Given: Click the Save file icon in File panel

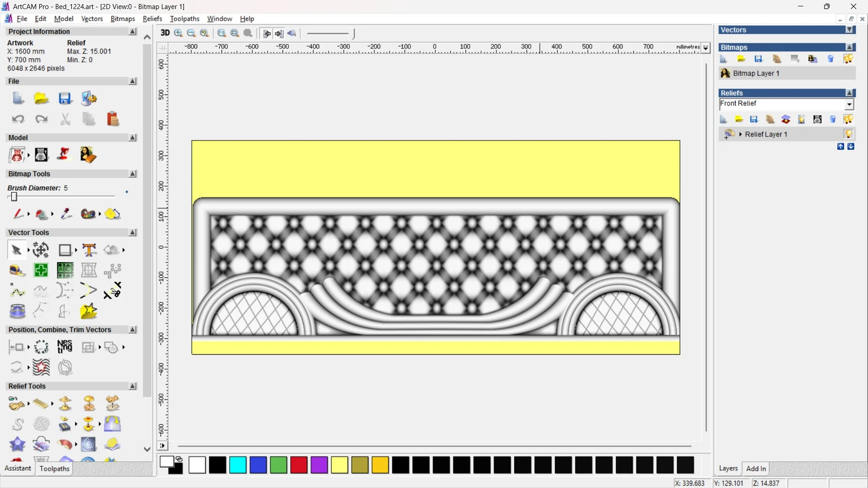Looking at the screenshot, I should click(x=65, y=98).
